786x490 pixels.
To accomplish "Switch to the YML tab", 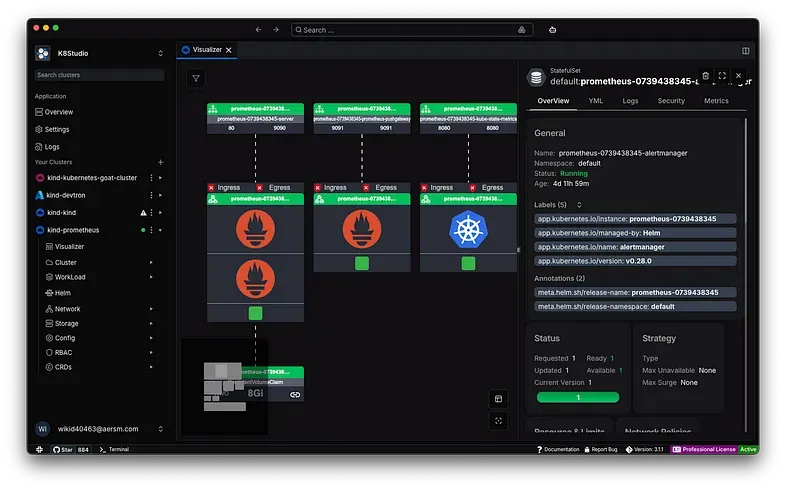I will pyautogui.click(x=595, y=101).
